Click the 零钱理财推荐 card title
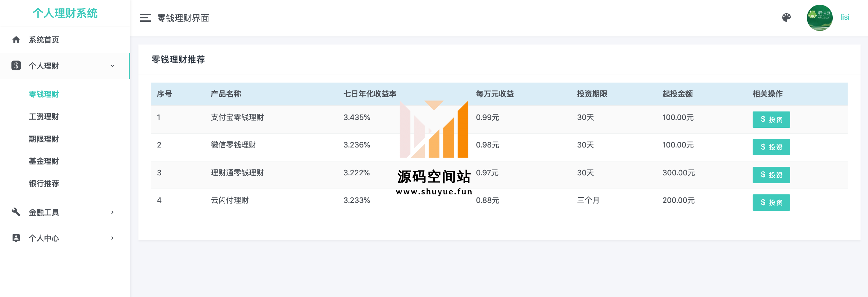868x297 pixels. tap(178, 59)
